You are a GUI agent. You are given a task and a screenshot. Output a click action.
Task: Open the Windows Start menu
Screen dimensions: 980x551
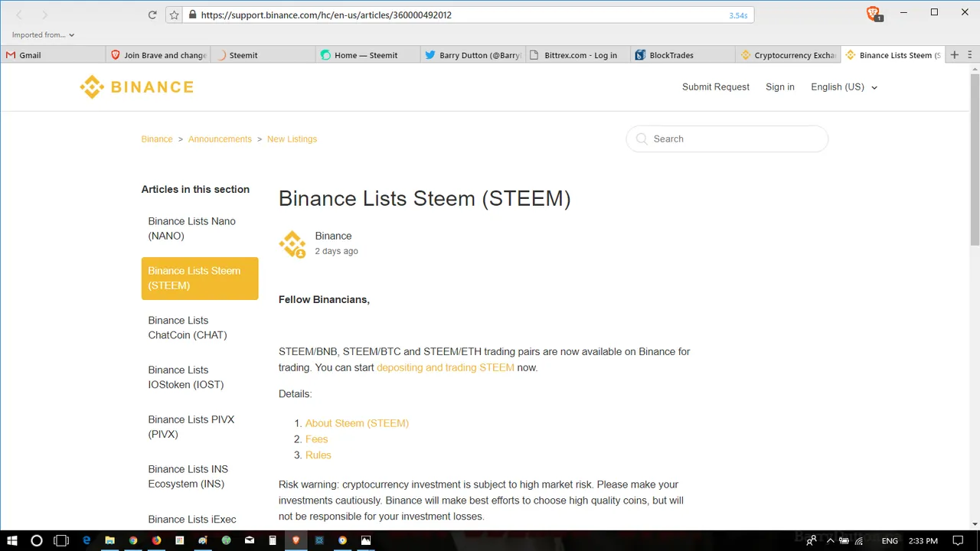coord(12,540)
